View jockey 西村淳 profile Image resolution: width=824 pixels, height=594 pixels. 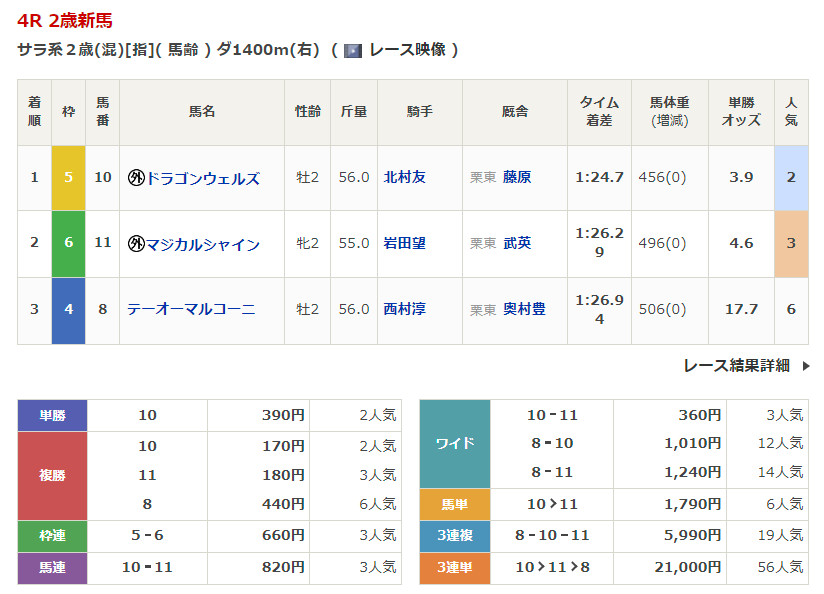404,309
